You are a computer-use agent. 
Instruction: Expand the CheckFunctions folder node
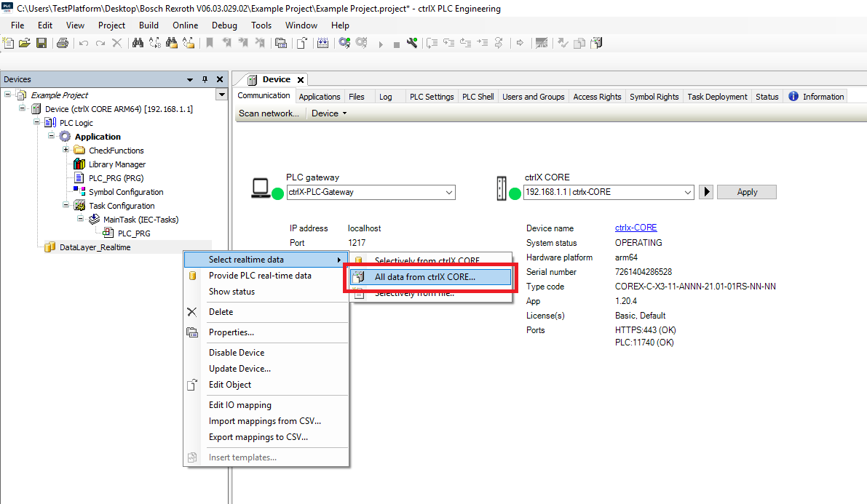(x=66, y=151)
